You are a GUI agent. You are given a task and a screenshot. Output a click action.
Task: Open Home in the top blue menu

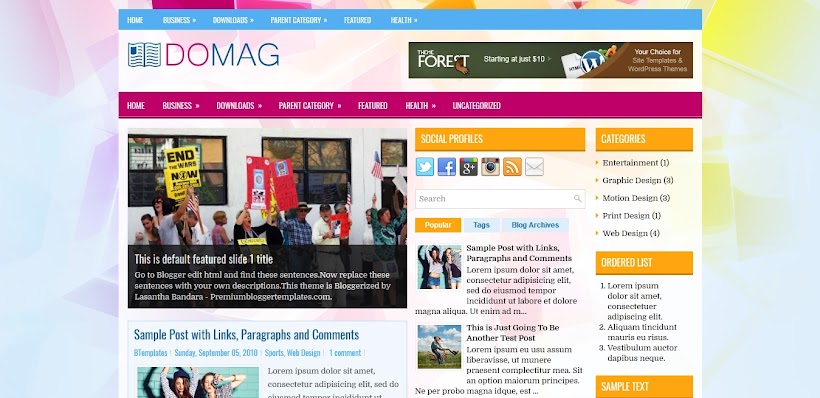(135, 20)
